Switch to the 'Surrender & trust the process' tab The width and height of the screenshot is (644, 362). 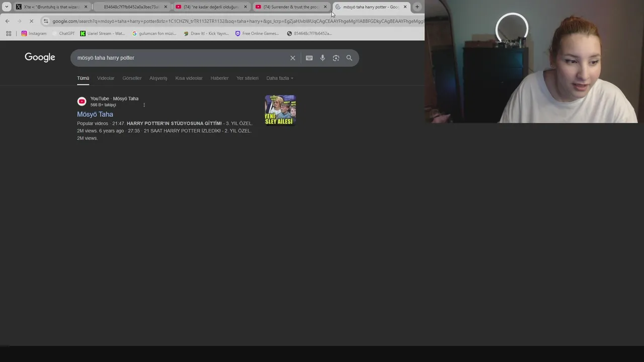click(x=291, y=7)
